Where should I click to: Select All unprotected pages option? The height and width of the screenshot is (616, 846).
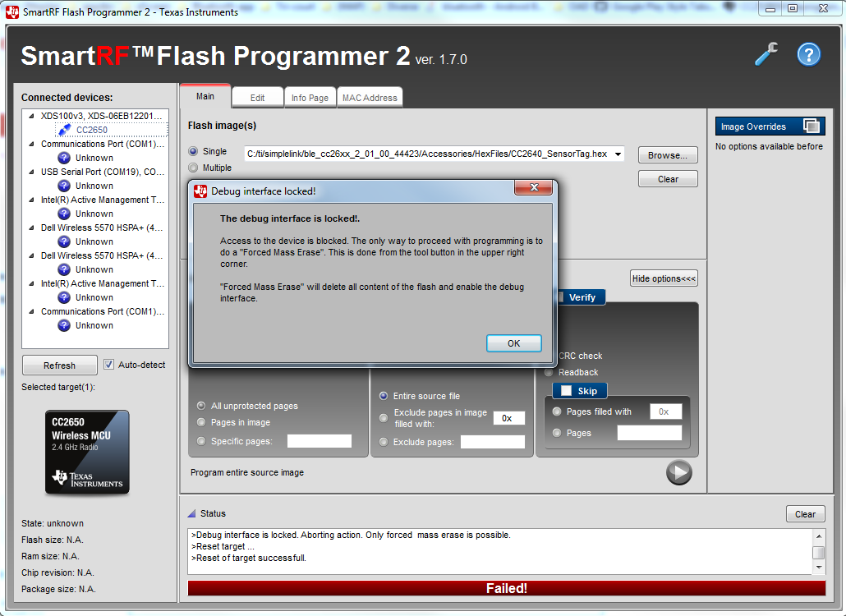[201, 406]
